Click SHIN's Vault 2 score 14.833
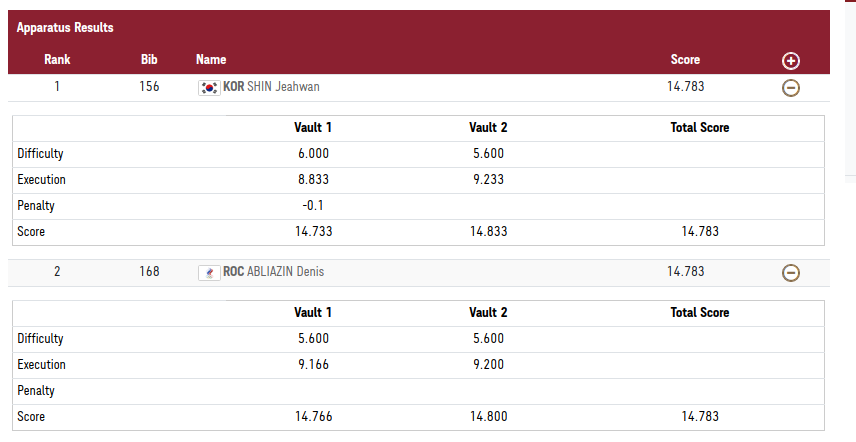This screenshot has width=856, height=442. 488,231
